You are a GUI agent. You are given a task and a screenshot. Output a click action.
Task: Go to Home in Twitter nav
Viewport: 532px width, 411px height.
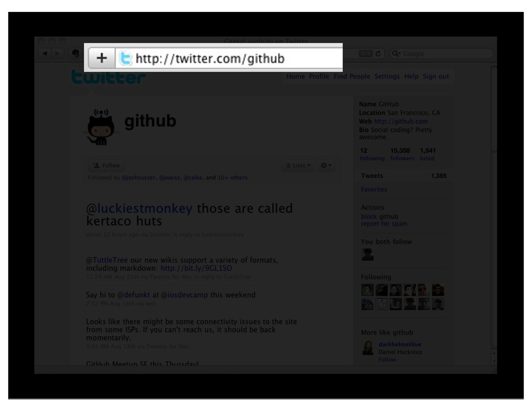click(x=296, y=76)
